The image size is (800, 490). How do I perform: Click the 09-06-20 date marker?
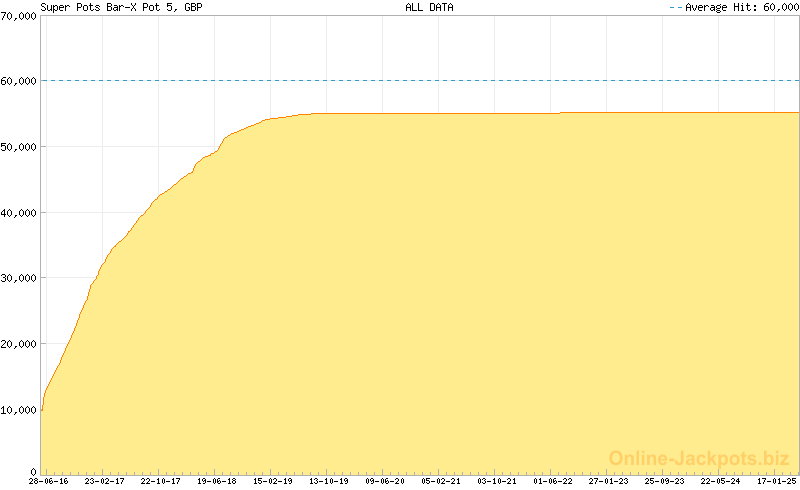click(384, 481)
